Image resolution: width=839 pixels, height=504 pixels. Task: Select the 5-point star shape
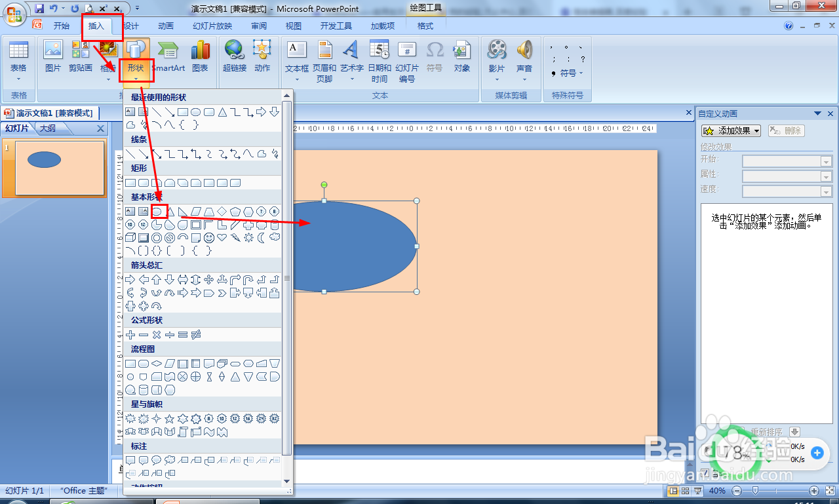(170, 418)
